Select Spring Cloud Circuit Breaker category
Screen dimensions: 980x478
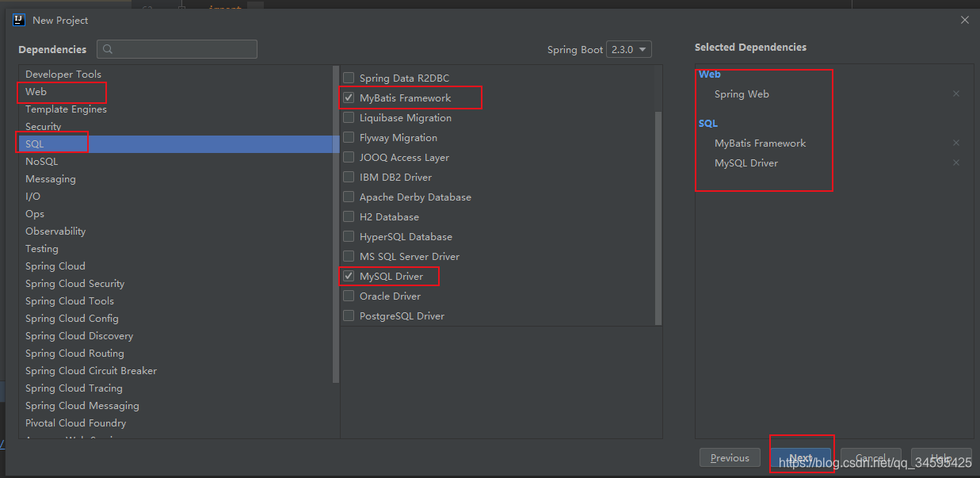point(176,370)
